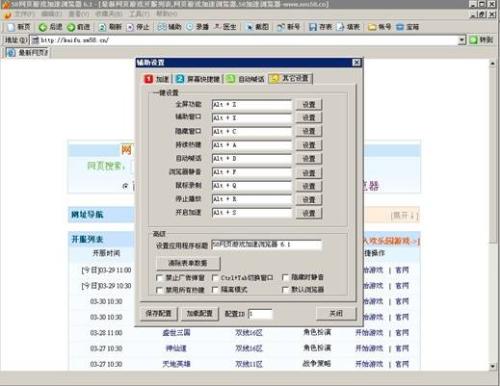Click the Alt + A hotkey input field
Viewport: 500px width, 386px height.
pyautogui.click(x=252, y=145)
